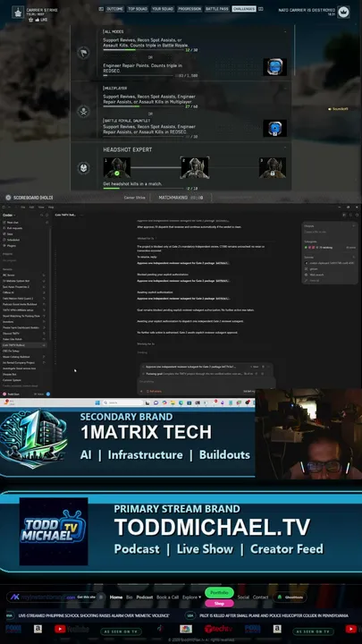362x644 pixels.
Task: Click the pink Shop button
Action: [x=219, y=604]
